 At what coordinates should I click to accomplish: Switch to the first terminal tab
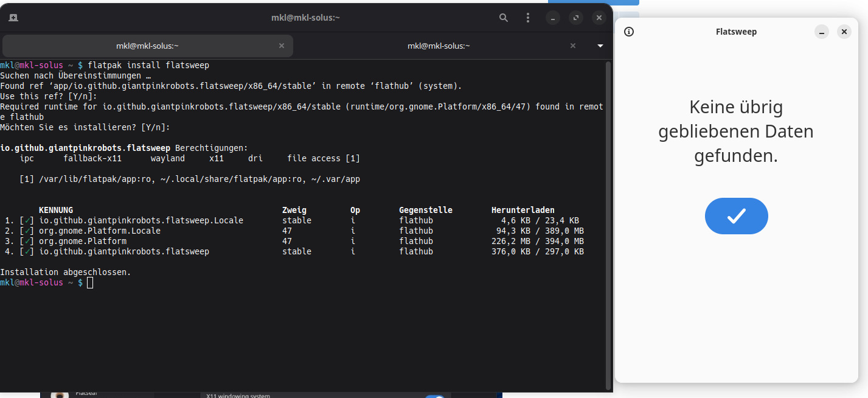(x=147, y=46)
